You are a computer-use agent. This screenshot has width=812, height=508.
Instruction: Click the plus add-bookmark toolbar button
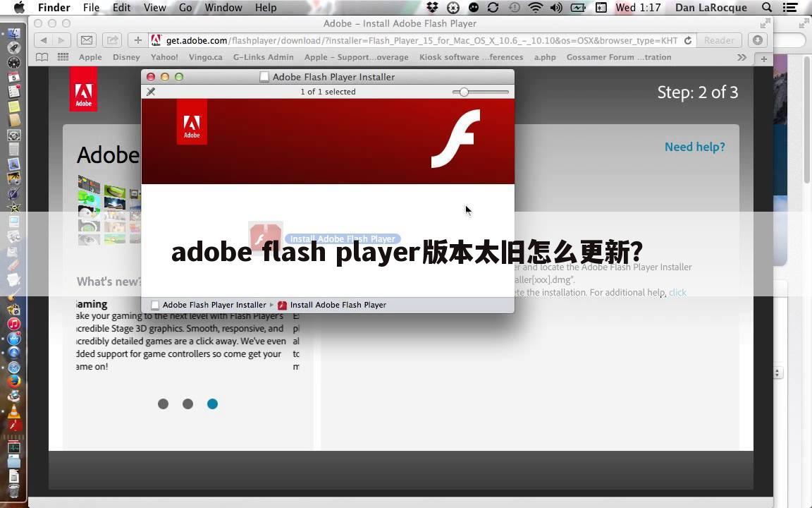137,40
